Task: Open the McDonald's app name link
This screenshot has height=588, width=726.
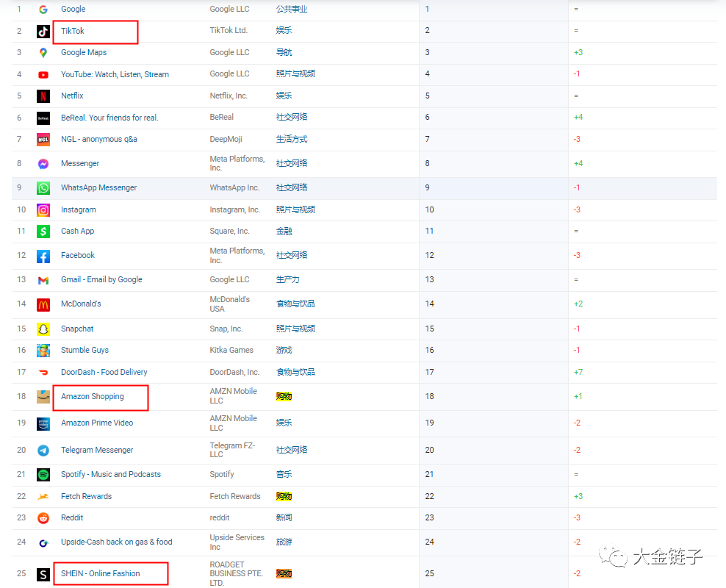Action: 81,304
